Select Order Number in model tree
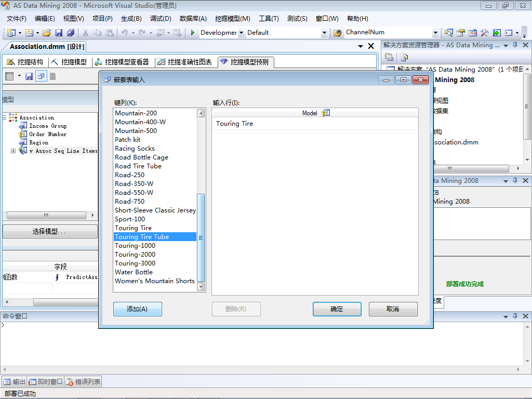This screenshot has height=399, width=532. point(48,135)
